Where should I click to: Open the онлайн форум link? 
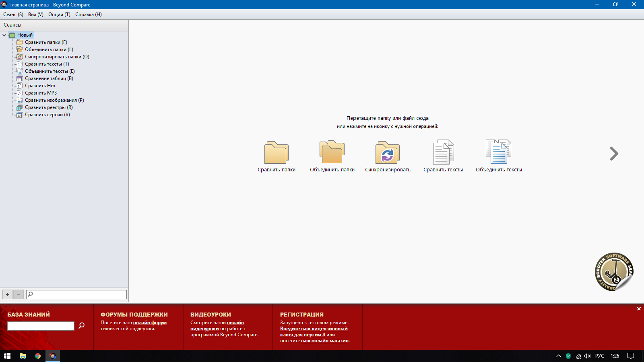tap(150, 323)
